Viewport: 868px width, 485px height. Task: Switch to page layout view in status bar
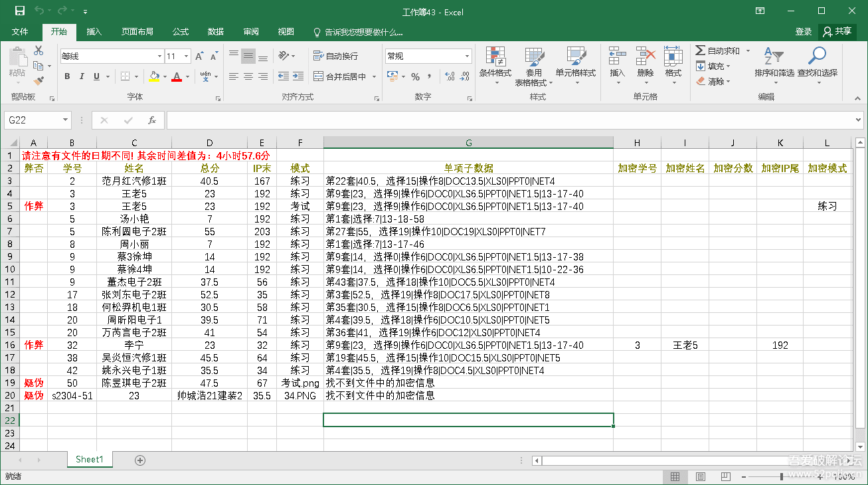pos(699,476)
